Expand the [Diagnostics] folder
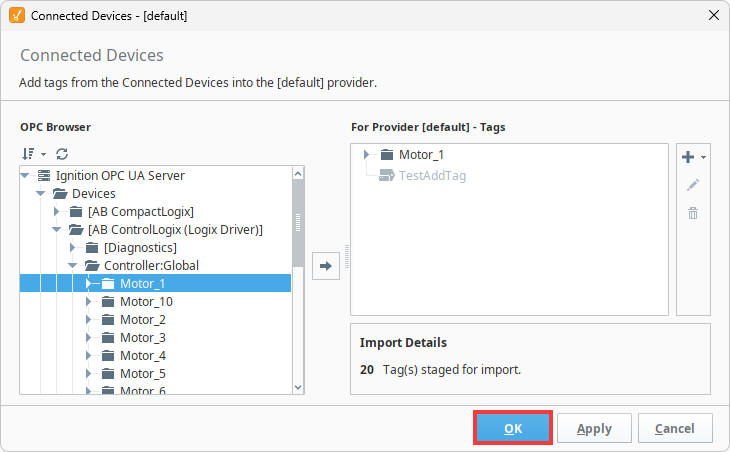The height and width of the screenshot is (452, 730). tap(72, 248)
